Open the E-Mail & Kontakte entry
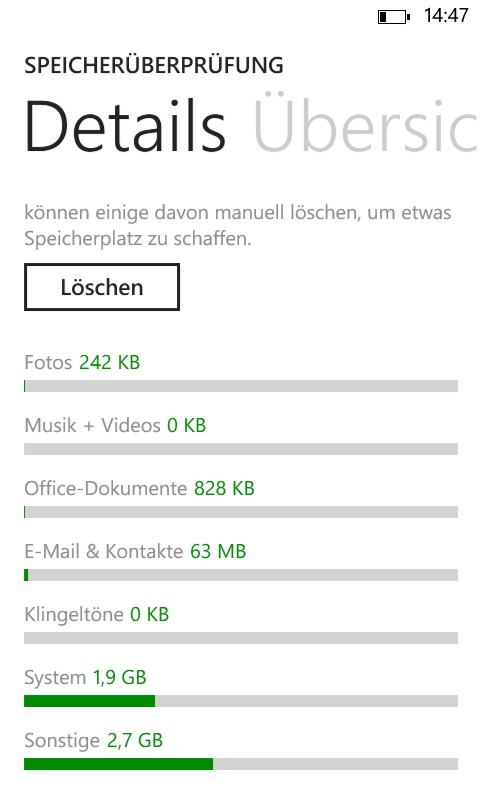 click(135, 552)
